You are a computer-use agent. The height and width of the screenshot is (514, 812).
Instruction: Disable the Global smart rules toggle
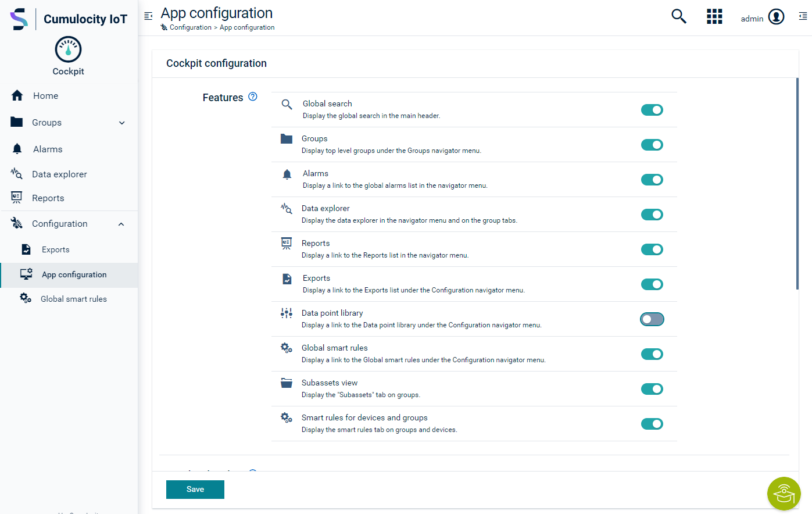(652, 354)
